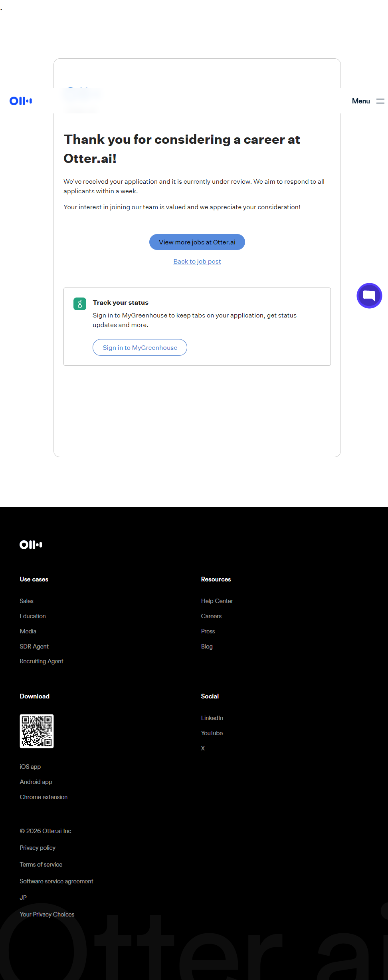Open the Careers footer link
Screen dimensions: 388x980
coord(211,616)
